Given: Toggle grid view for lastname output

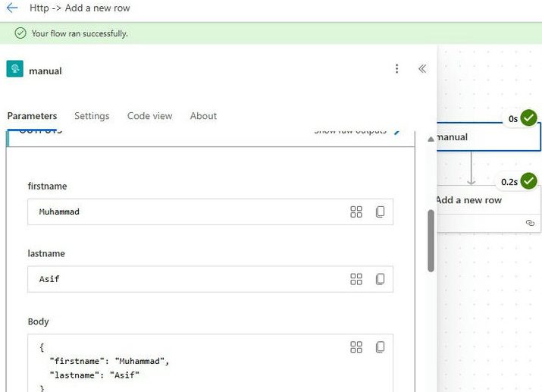Looking at the screenshot, I should pos(356,279).
